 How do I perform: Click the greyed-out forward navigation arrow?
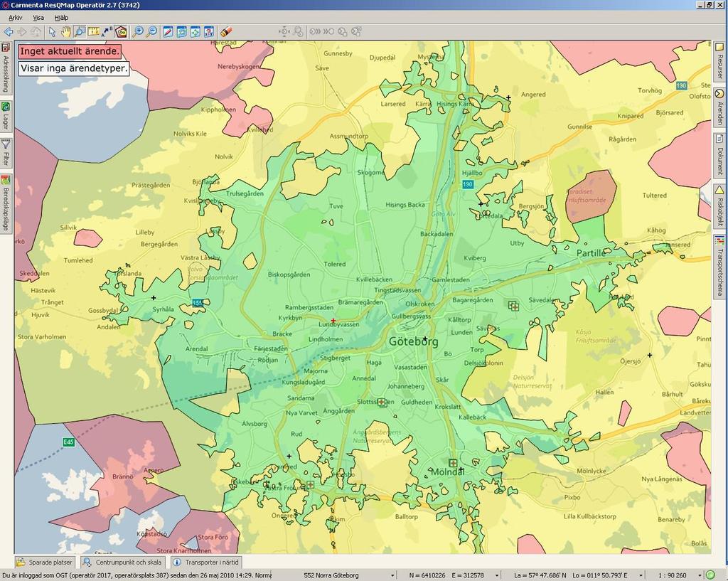pos(22,31)
